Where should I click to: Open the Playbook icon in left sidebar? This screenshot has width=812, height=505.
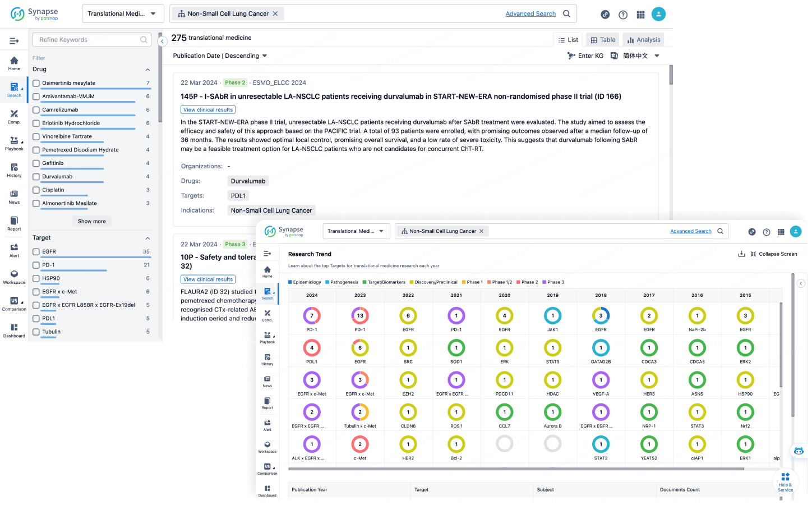pos(14,143)
